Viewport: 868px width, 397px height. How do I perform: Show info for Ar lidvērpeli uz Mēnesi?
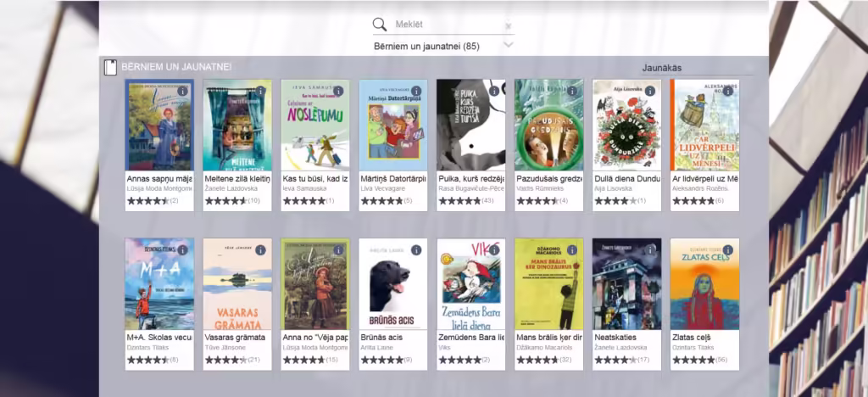coord(728,91)
